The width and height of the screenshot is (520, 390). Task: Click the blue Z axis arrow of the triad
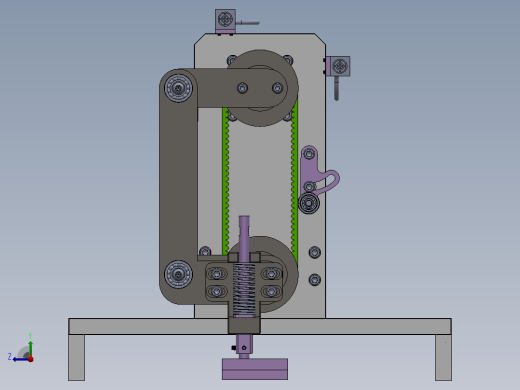[20, 359]
